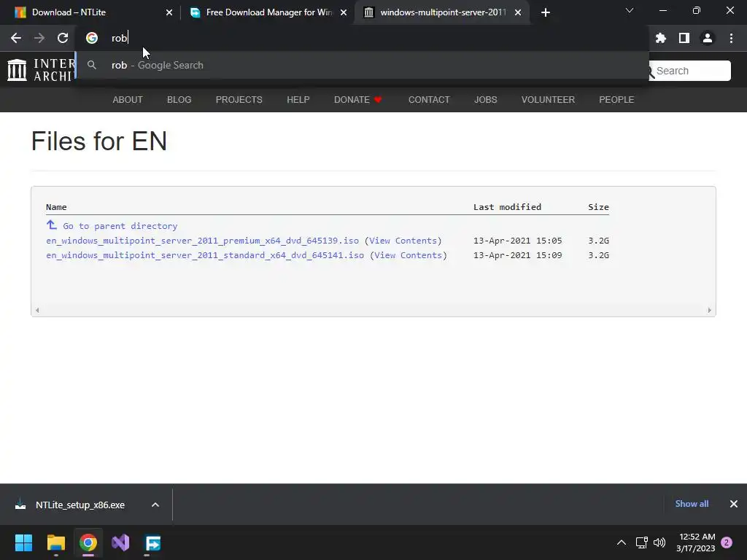Open the PROJECTS nav link
Image resolution: width=747 pixels, height=560 pixels.
(239, 100)
